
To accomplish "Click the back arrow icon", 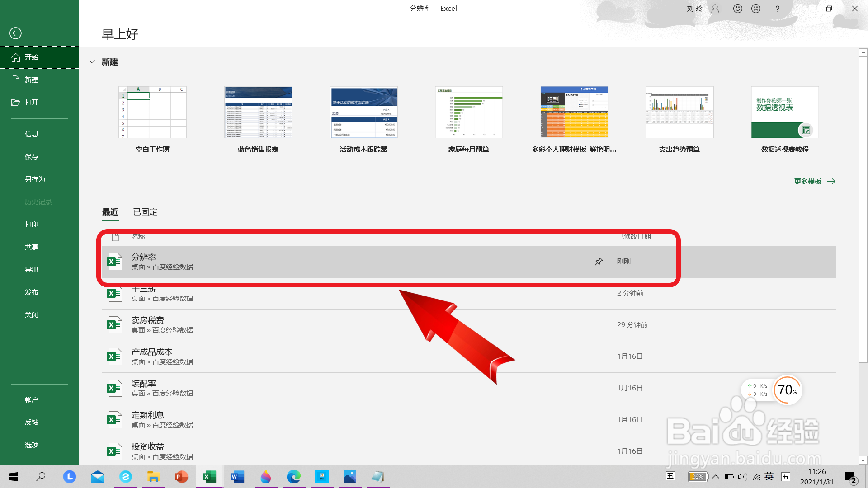I will click(x=15, y=33).
